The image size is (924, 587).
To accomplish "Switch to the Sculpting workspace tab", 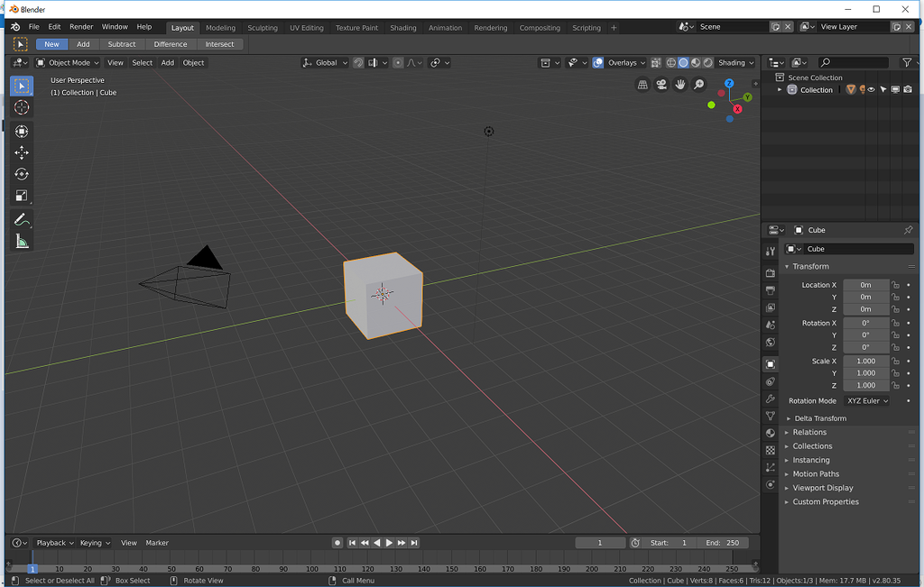I will point(263,28).
